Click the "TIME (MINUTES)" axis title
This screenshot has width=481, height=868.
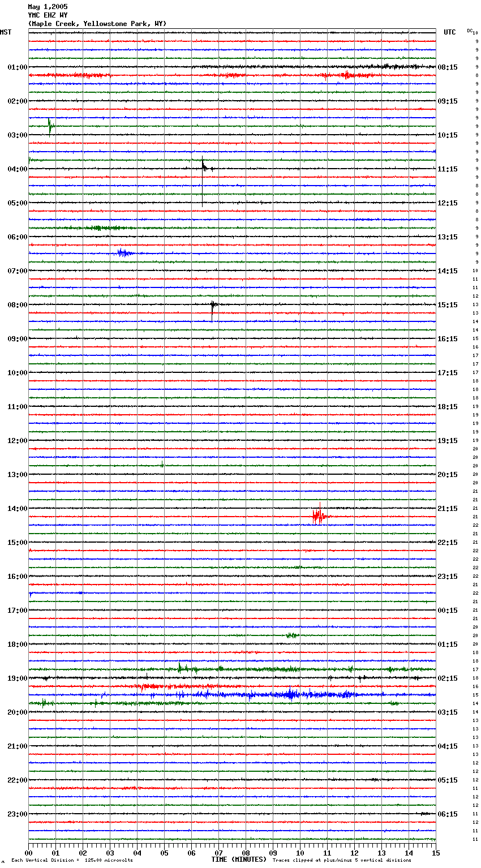click(x=239, y=860)
